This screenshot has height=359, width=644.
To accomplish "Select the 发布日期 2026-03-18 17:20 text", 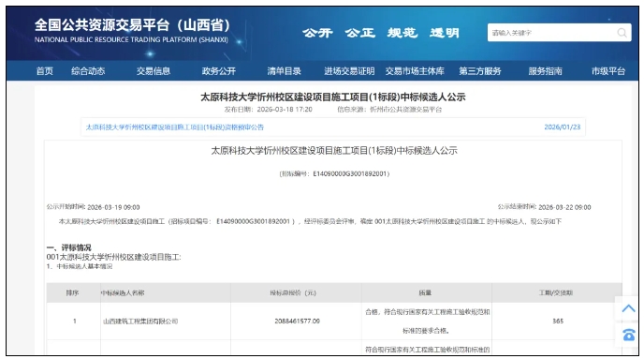I will 269,110.
